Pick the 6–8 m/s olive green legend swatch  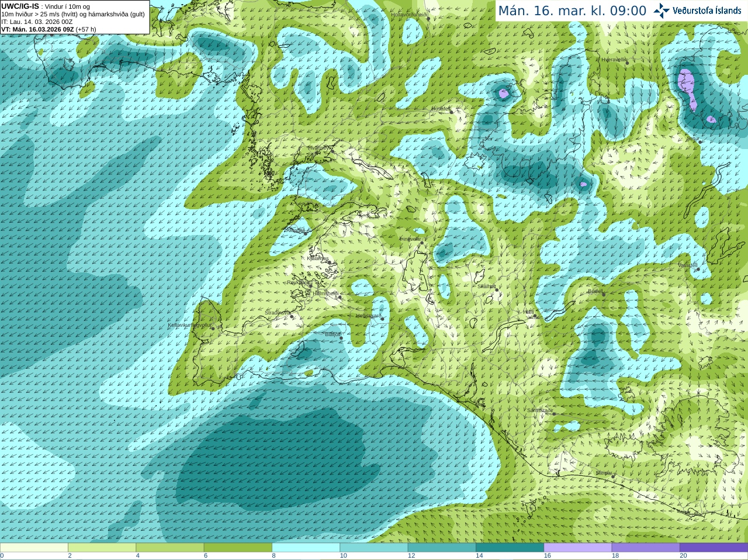[238, 548]
